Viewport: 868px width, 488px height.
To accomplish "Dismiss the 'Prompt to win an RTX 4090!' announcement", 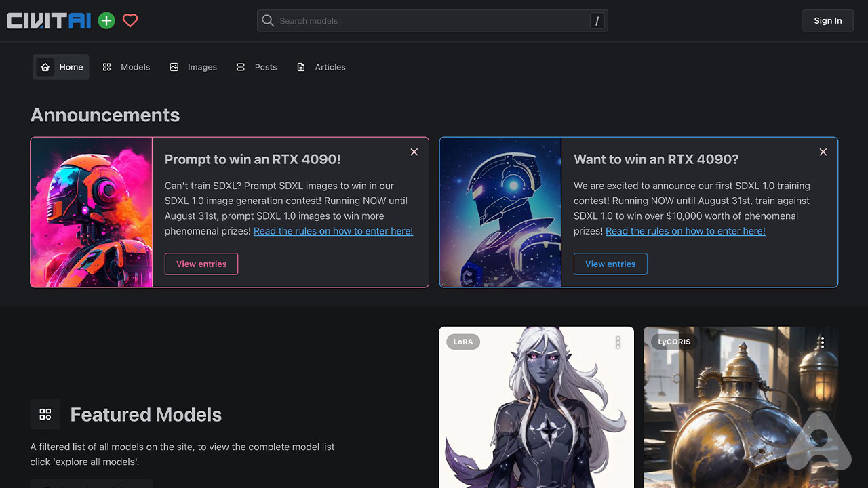I will point(414,152).
